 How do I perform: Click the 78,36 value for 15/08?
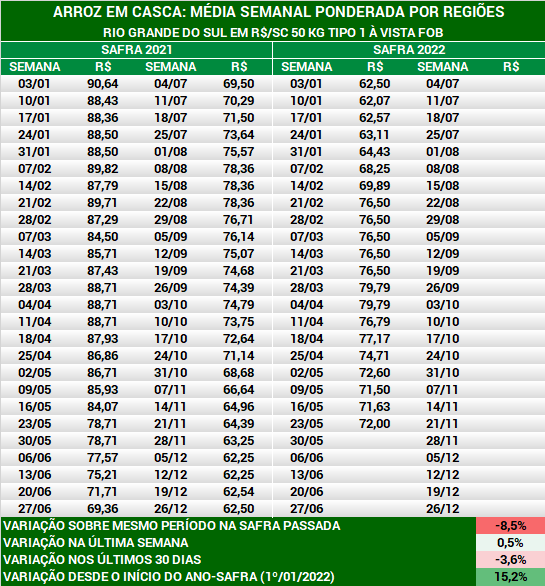tap(239, 186)
